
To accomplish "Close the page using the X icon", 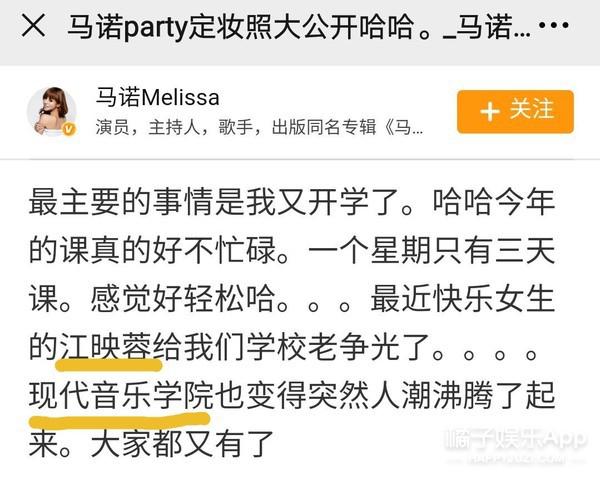I will (34, 26).
